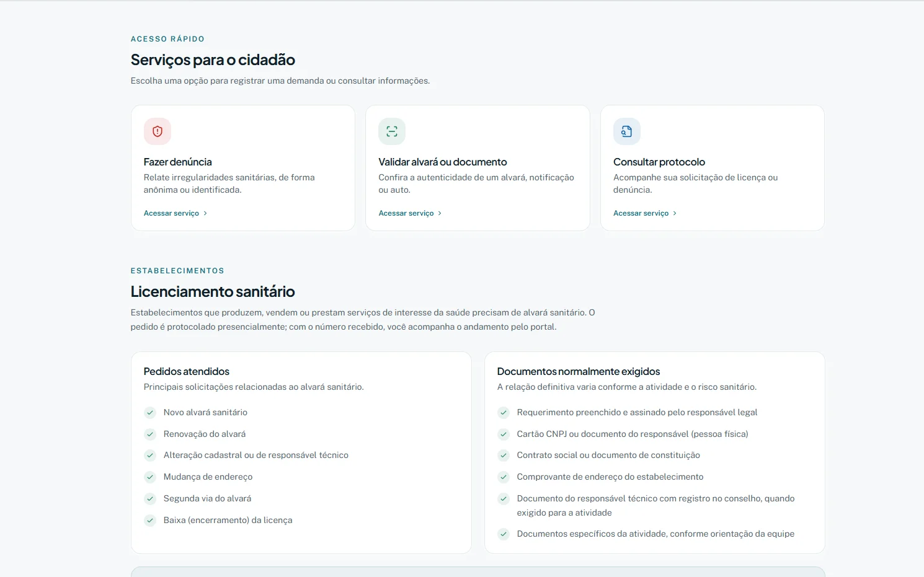Click the Pedidos atendidos heading
This screenshot has height=577, width=924.
[x=187, y=371]
